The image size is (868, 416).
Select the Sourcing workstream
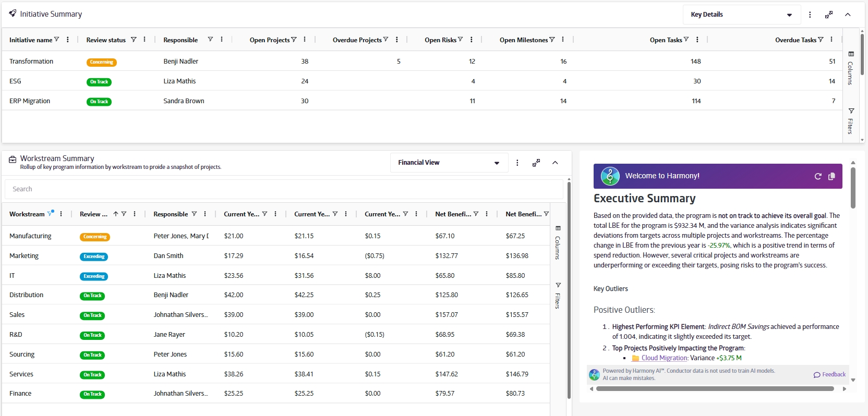point(276,354)
